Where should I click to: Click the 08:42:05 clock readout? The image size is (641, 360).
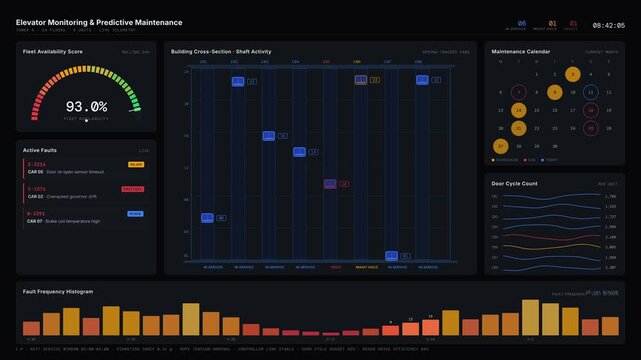tap(609, 25)
